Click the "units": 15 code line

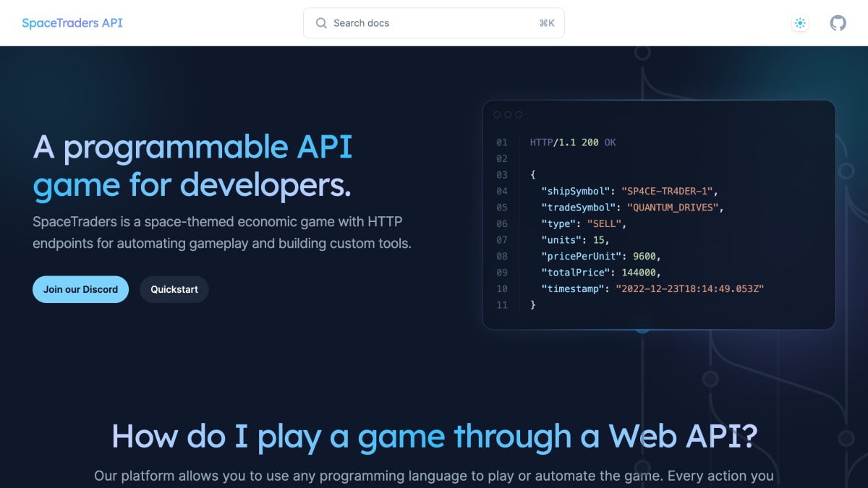tap(575, 240)
